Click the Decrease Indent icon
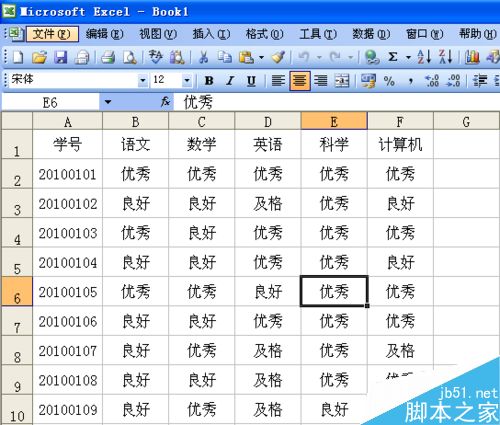Viewport: 500px width, 425px height. coord(480,80)
